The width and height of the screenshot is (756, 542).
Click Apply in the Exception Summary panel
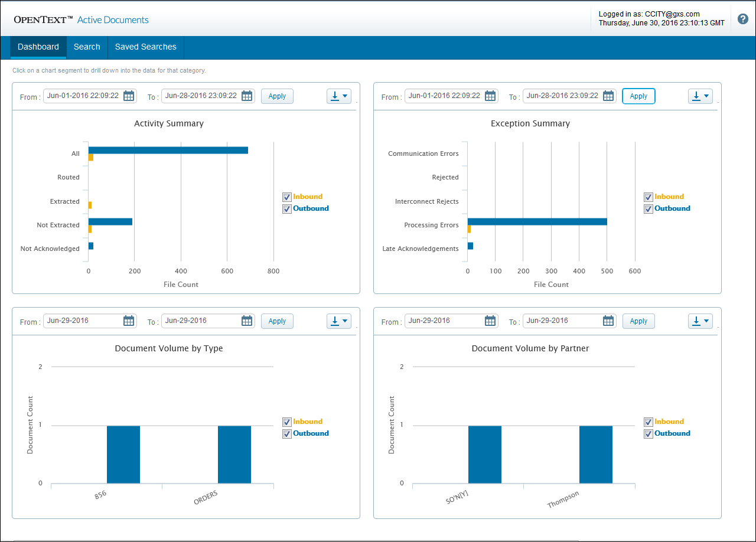click(x=638, y=96)
